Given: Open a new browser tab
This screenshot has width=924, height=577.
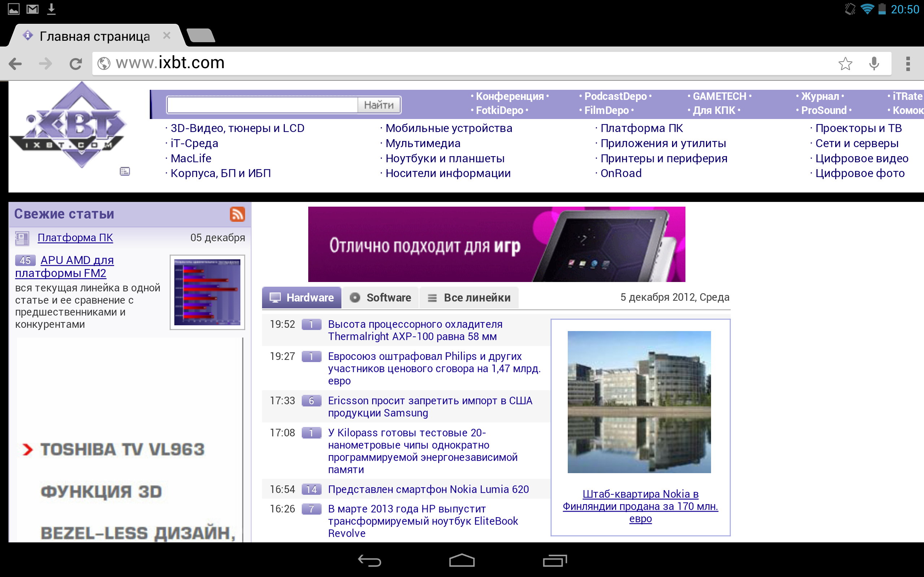Looking at the screenshot, I should point(201,36).
